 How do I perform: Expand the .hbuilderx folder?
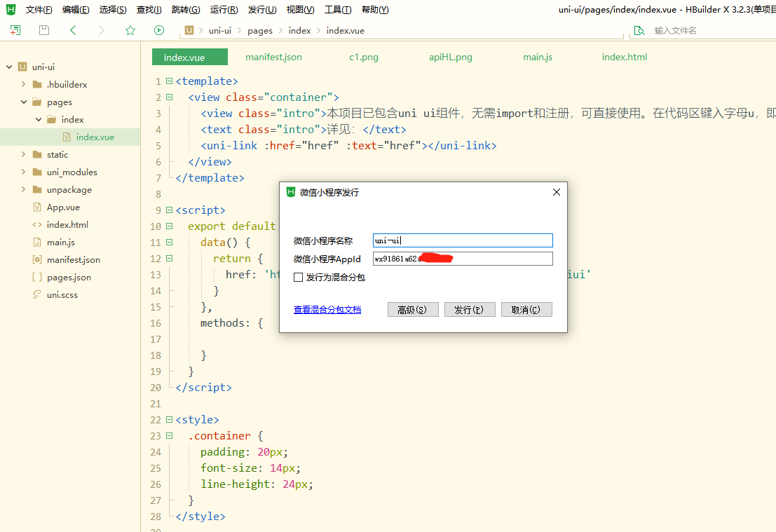(23, 85)
